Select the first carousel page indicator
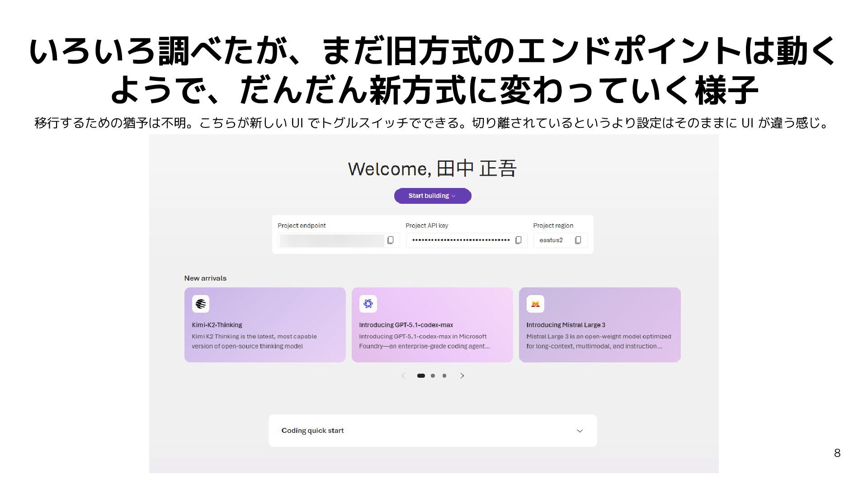 click(421, 376)
